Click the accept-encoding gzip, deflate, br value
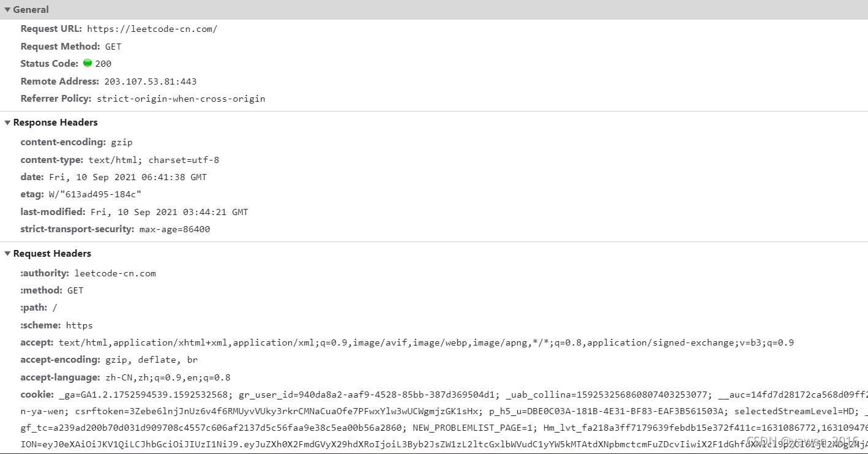The height and width of the screenshot is (454, 868). point(151,360)
